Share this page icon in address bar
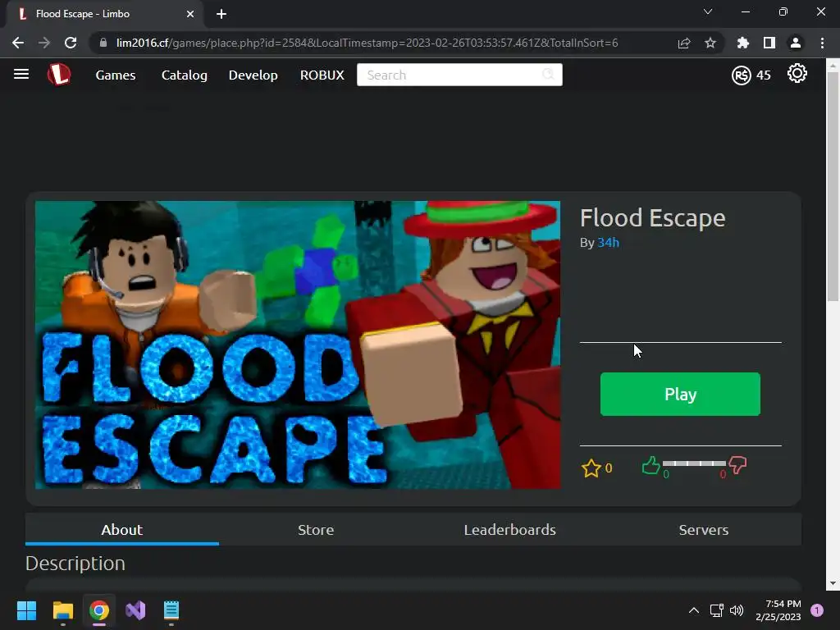This screenshot has width=840, height=630. (684, 43)
